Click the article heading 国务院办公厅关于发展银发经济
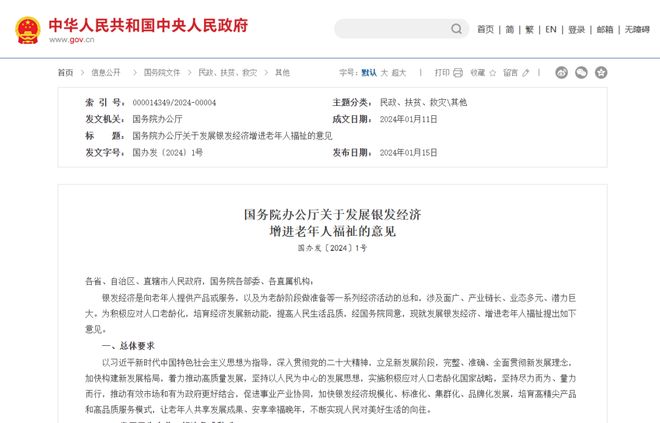This screenshot has width=660, height=423. [333, 215]
